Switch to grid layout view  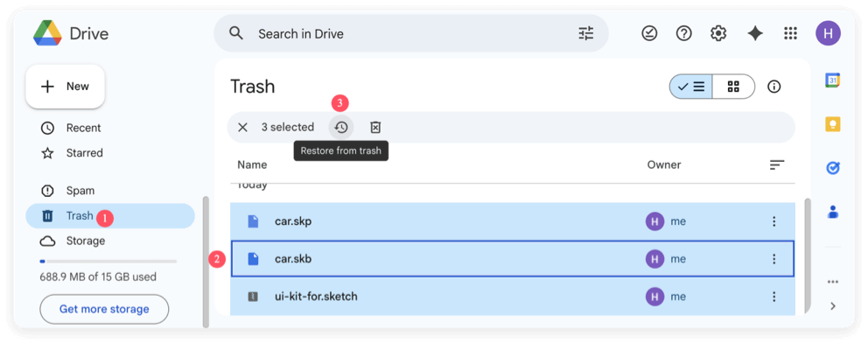pos(733,87)
